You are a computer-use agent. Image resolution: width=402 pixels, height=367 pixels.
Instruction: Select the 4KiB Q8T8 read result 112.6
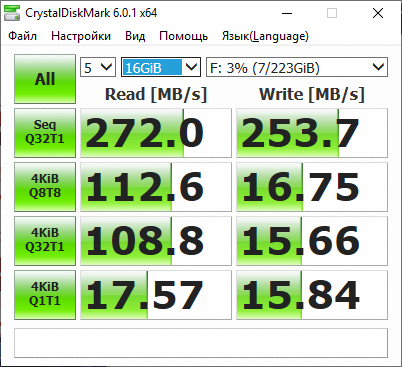[156, 187]
